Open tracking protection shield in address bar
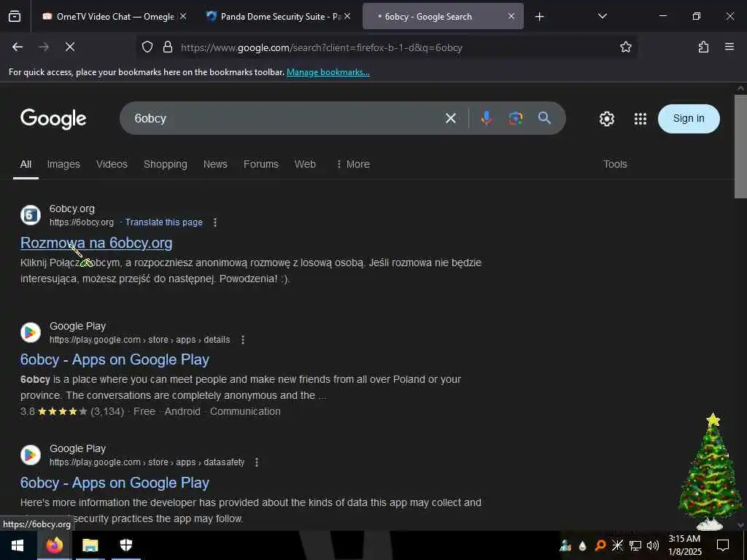 [147, 47]
